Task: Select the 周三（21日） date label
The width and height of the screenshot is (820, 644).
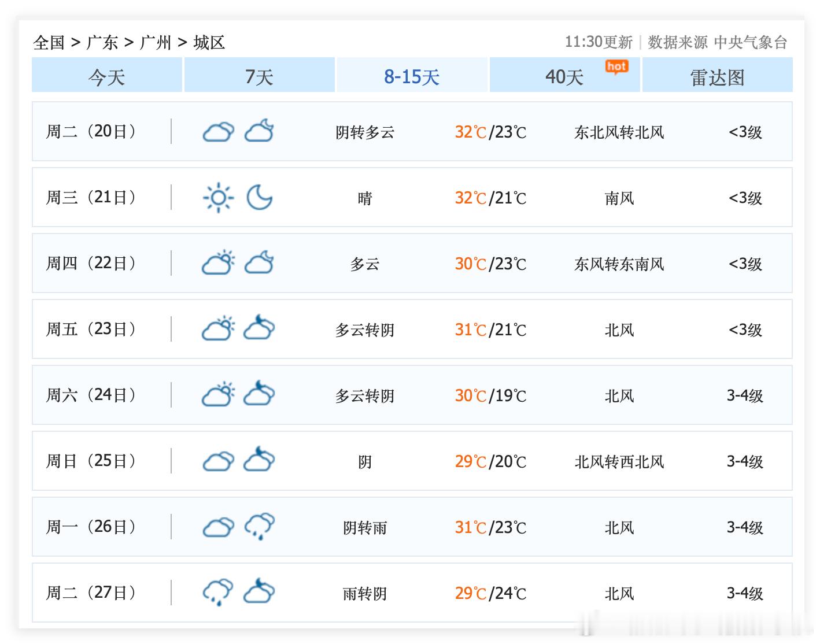Action: coord(91,197)
